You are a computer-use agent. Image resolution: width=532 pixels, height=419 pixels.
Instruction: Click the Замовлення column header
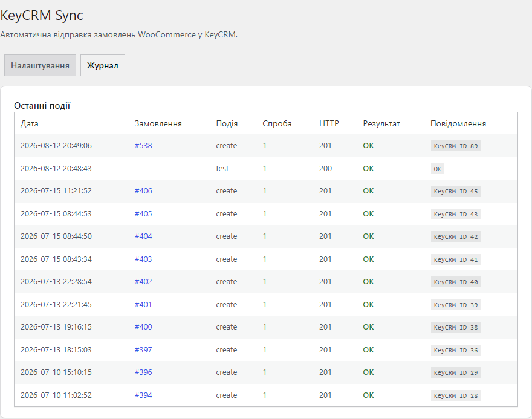(158, 123)
